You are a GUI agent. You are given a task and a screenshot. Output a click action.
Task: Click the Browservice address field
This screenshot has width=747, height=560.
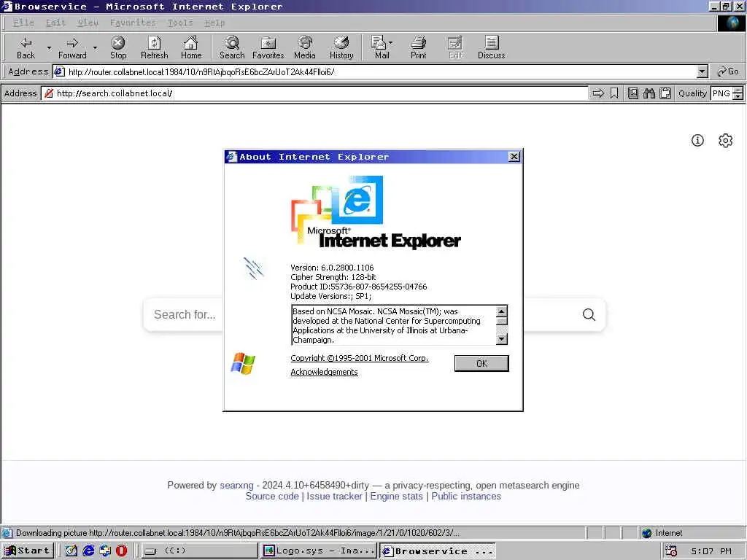click(314, 93)
